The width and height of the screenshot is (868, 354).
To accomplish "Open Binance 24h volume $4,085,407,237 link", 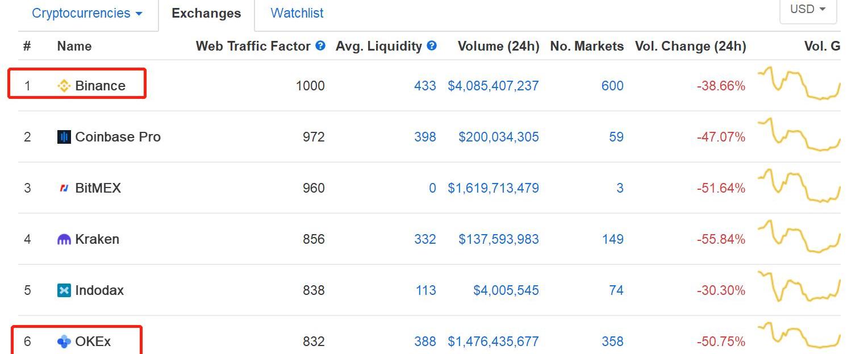I will [493, 86].
